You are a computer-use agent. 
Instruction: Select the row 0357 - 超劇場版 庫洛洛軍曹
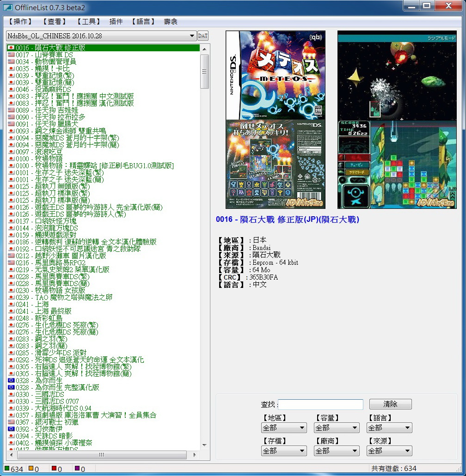(103, 415)
